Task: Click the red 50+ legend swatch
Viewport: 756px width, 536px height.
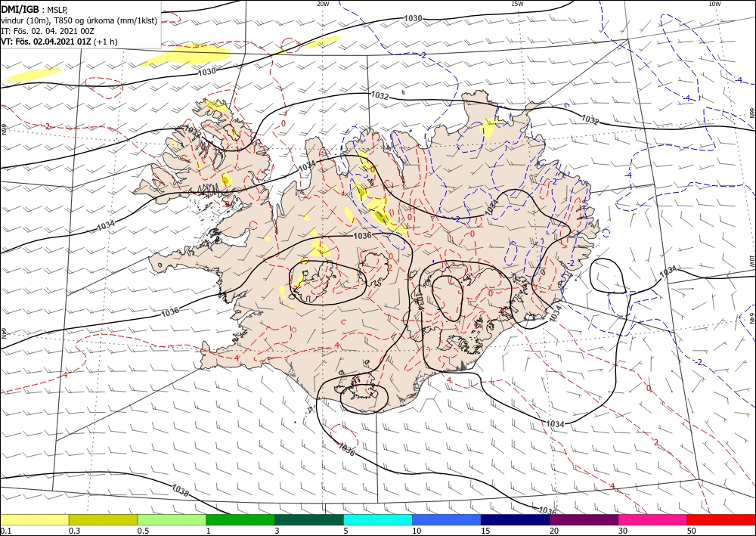Action: [721, 519]
